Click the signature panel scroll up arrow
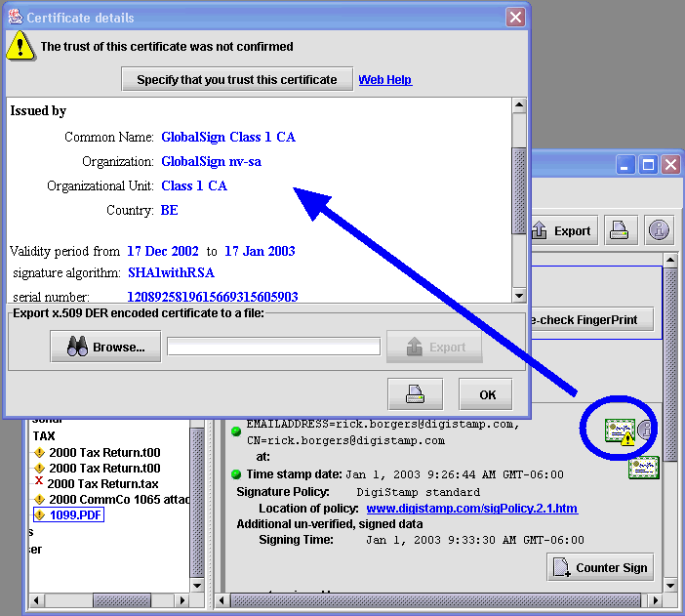This screenshot has height=616, width=685. pos(670,260)
